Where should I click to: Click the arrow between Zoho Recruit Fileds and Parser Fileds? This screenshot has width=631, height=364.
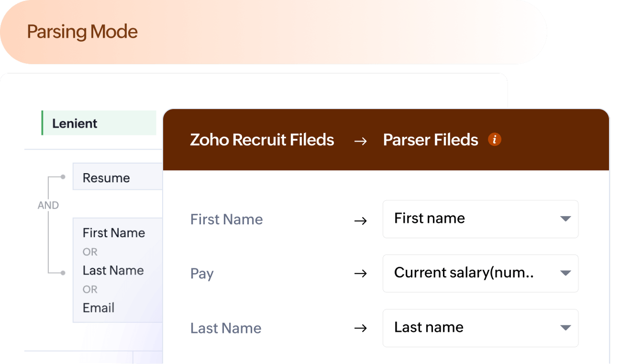360,140
